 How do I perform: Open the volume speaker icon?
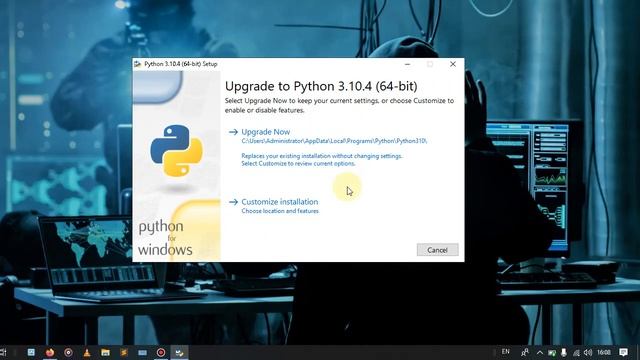(x=588, y=353)
